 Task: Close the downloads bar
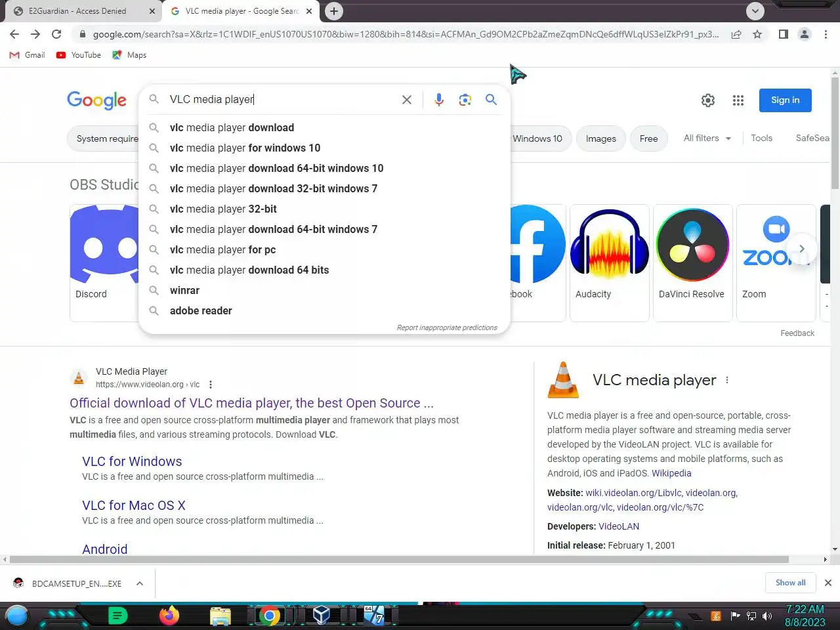828,583
